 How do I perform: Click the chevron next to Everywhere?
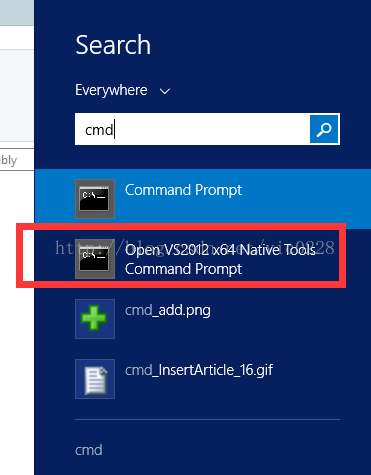click(x=165, y=91)
